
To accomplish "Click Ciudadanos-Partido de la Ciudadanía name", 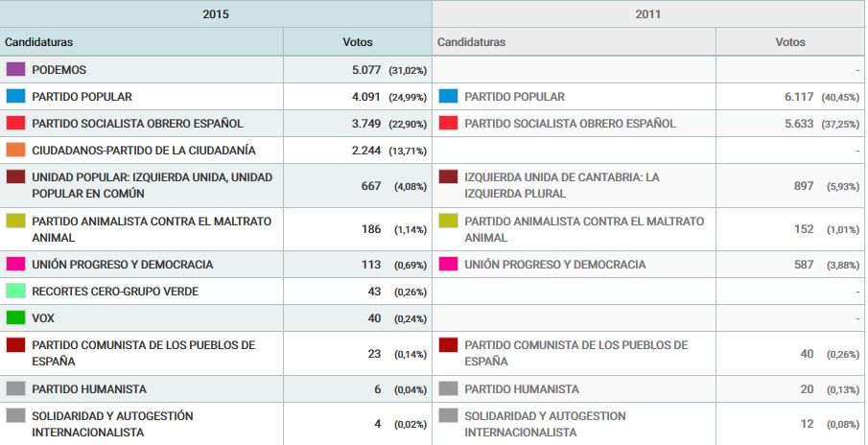I will tap(144, 151).
